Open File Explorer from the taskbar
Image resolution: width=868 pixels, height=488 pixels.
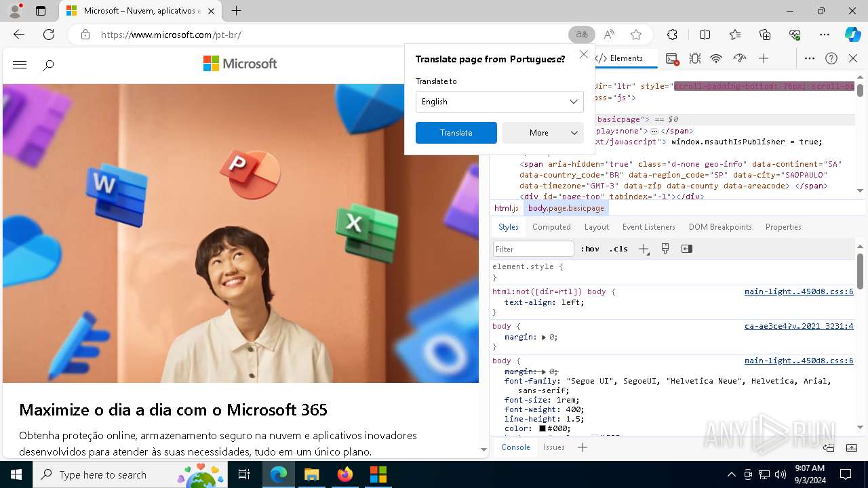(312, 474)
